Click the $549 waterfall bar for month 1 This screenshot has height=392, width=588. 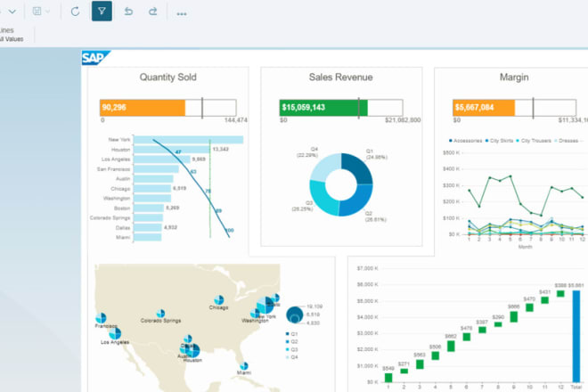tap(388, 378)
